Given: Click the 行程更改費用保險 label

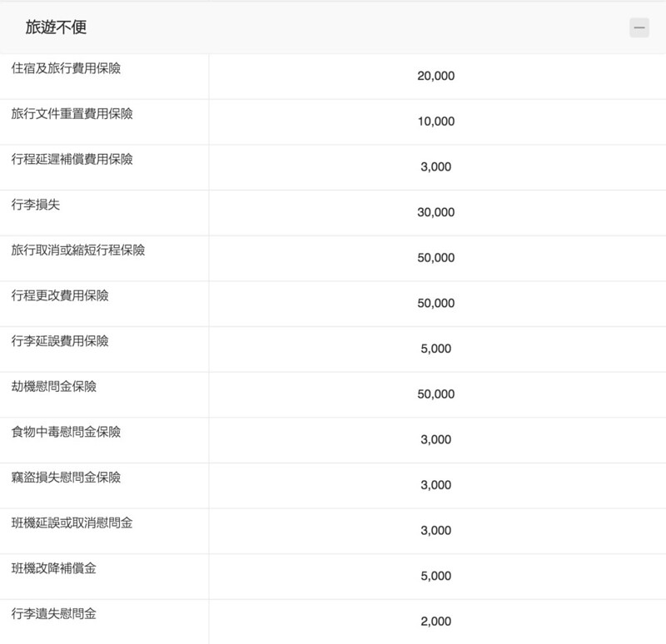Looking at the screenshot, I should [x=60, y=295].
